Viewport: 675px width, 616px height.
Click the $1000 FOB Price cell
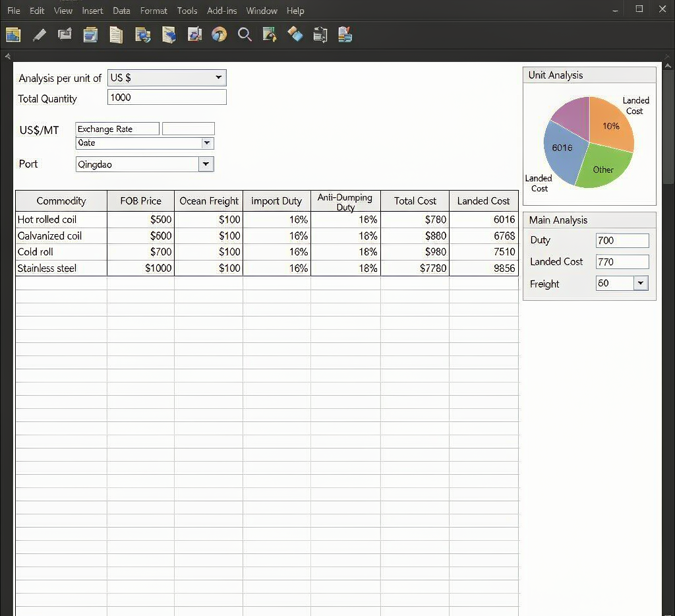pos(141,268)
